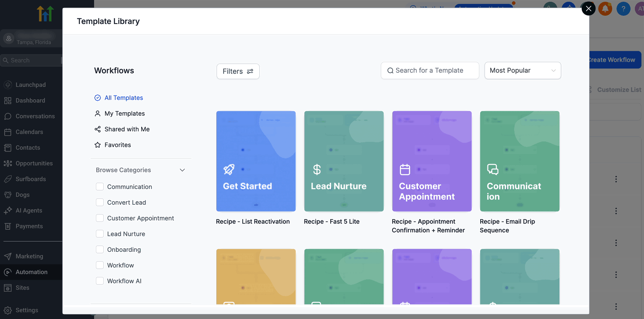
Task: Tick the Convert Lead checkbox
Action: pos(100,202)
